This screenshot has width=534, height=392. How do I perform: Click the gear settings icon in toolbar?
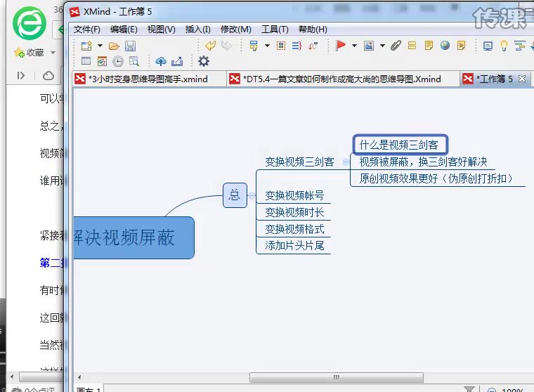point(204,62)
